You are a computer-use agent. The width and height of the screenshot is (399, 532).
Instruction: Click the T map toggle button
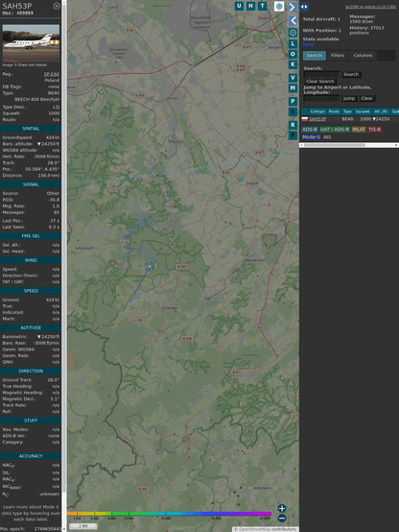click(263, 6)
